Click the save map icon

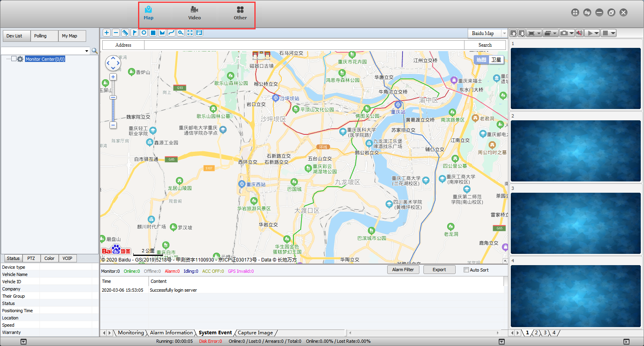click(199, 33)
